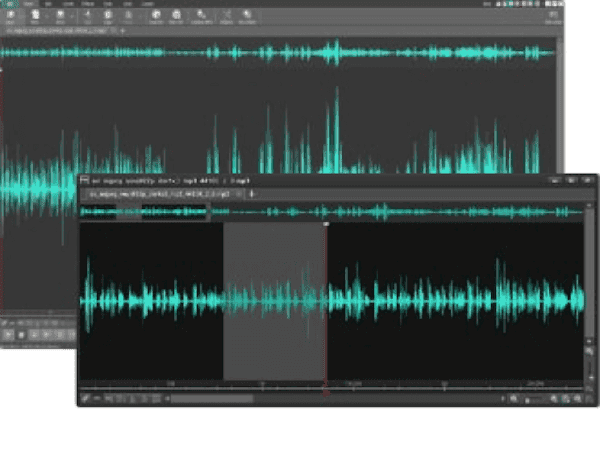
Task: Click the front window's app icon in title bar
Action: click(85, 180)
